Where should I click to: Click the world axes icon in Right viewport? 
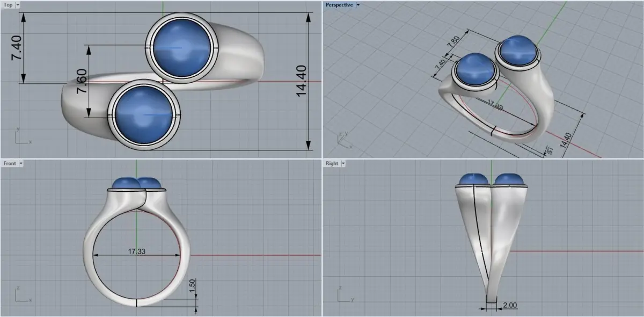(345, 295)
